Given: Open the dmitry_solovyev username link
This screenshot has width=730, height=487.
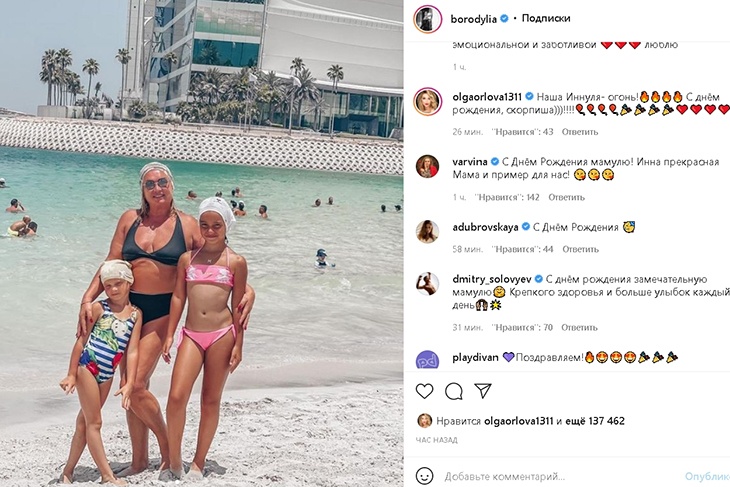Looking at the screenshot, I should point(492,279).
